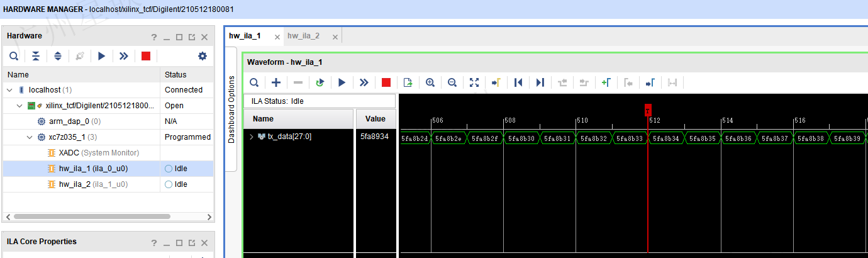Open Dashboard Options side tab
Screen dimensions: 868x258
(231, 109)
